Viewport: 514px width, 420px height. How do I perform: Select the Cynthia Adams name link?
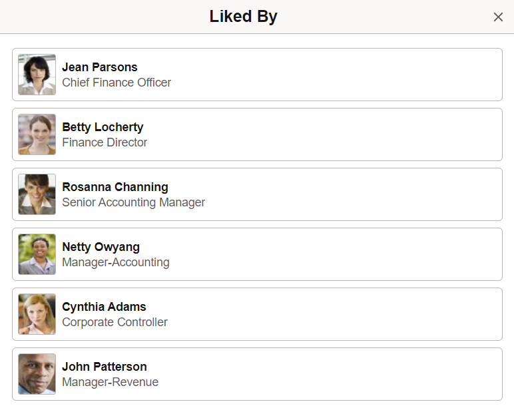point(104,307)
